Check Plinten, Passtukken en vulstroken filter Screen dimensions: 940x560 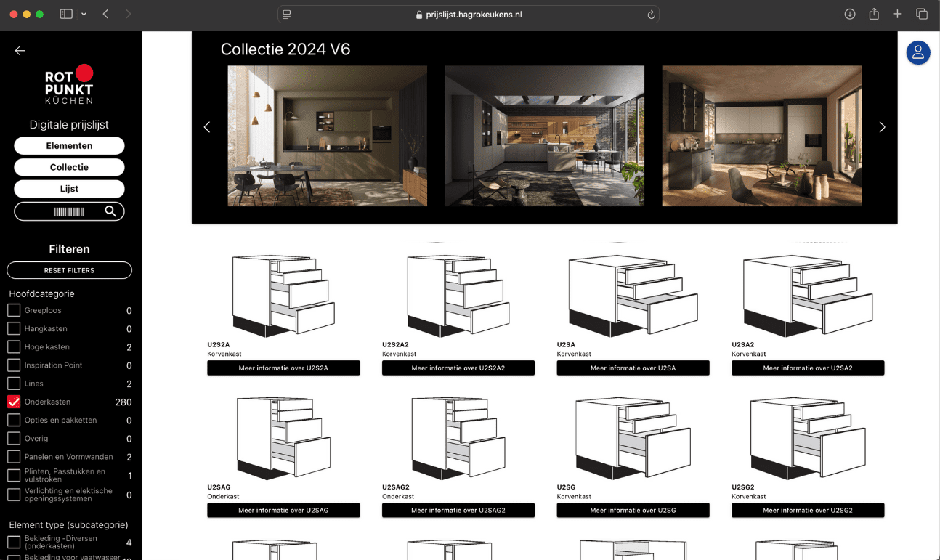pyautogui.click(x=14, y=476)
